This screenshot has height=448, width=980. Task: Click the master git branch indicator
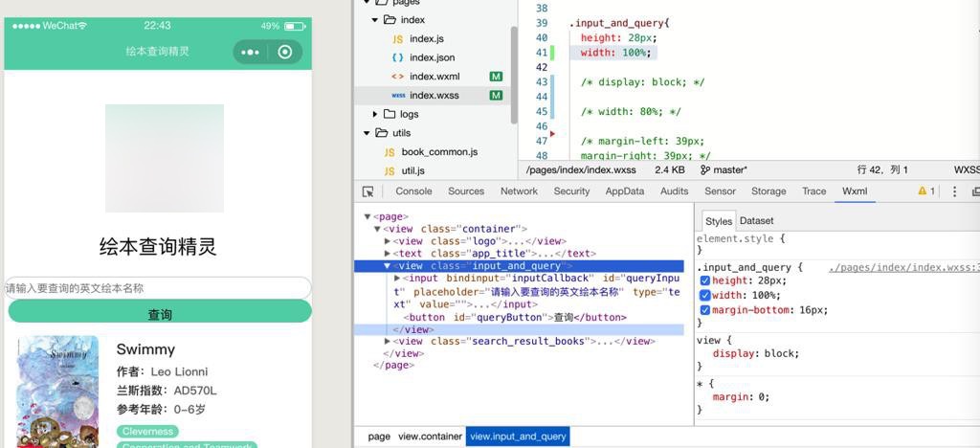point(724,170)
